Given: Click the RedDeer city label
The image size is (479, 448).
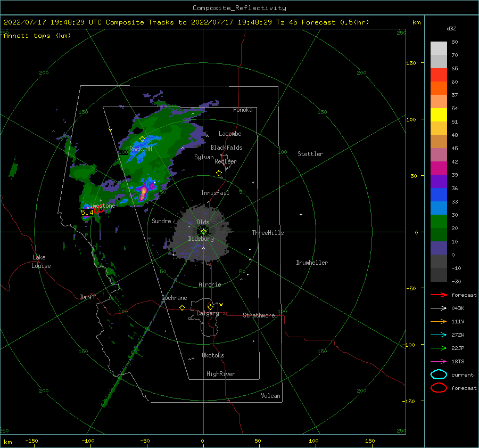Looking at the screenshot, I should click(x=226, y=161).
